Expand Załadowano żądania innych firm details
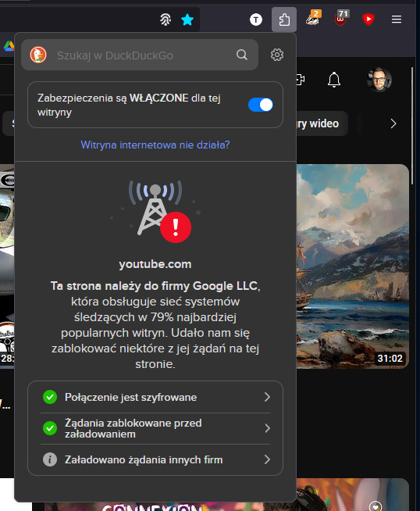The width and height of the screenshot is (420, 511). point(155,459)
